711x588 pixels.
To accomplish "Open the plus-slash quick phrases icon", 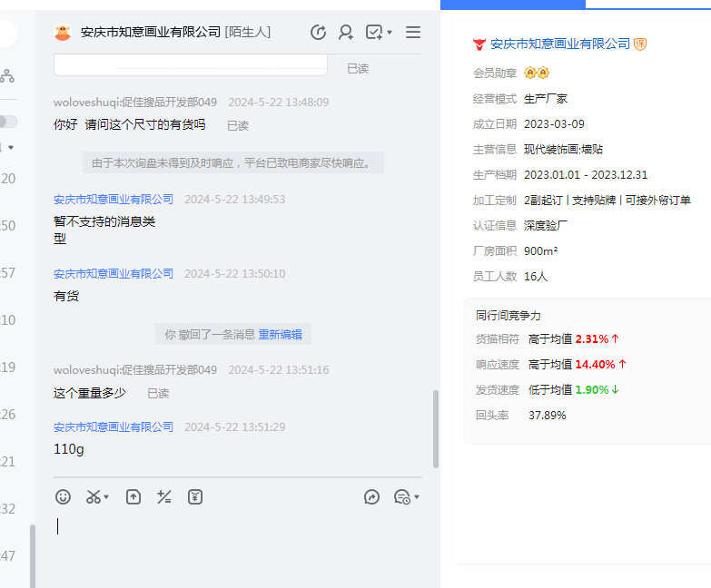I will [164, 496].
